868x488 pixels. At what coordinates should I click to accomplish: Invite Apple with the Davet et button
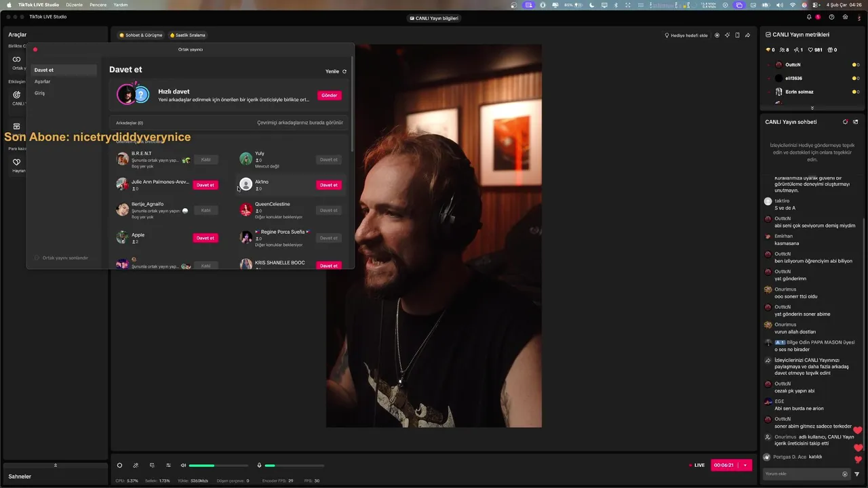(x=205, y=238)
